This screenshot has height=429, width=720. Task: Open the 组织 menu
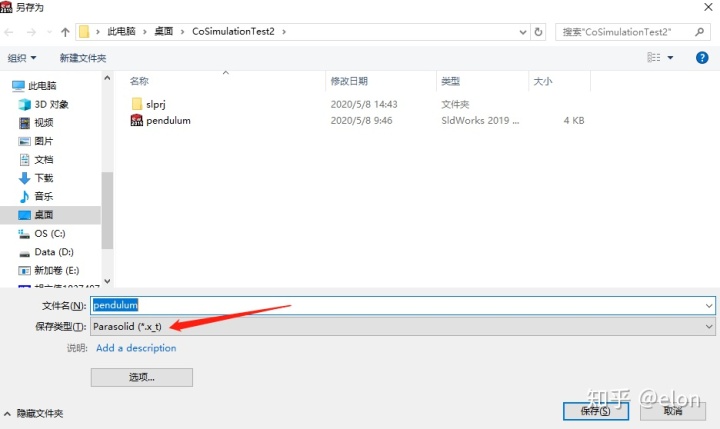pyautogui.click(x=22, y=58)
